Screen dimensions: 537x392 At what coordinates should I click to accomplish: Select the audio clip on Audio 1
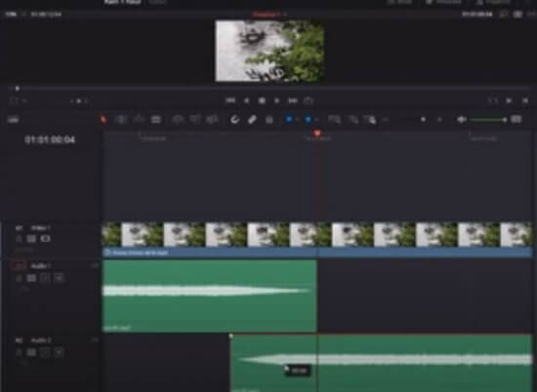coord(210,295)
